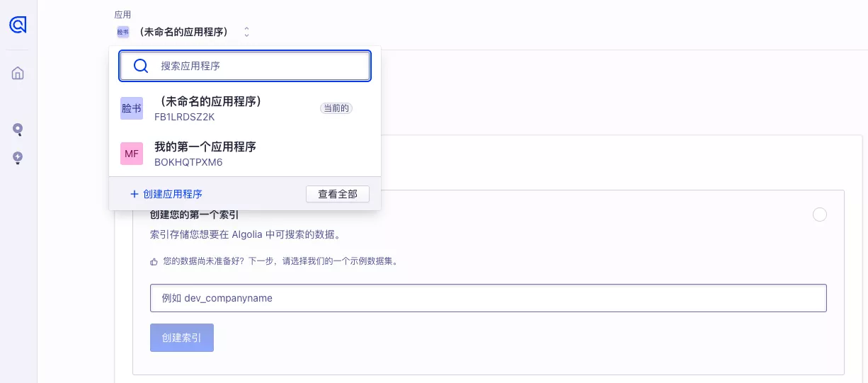
Task: Click the 查看全部 button
Action: click(338, 194)
